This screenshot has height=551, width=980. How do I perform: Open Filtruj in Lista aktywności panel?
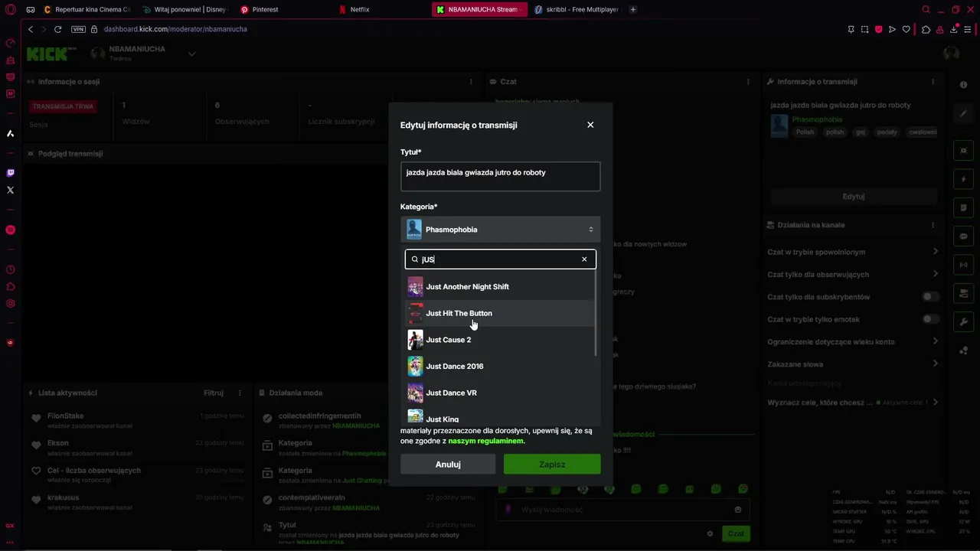coord(214,393)
